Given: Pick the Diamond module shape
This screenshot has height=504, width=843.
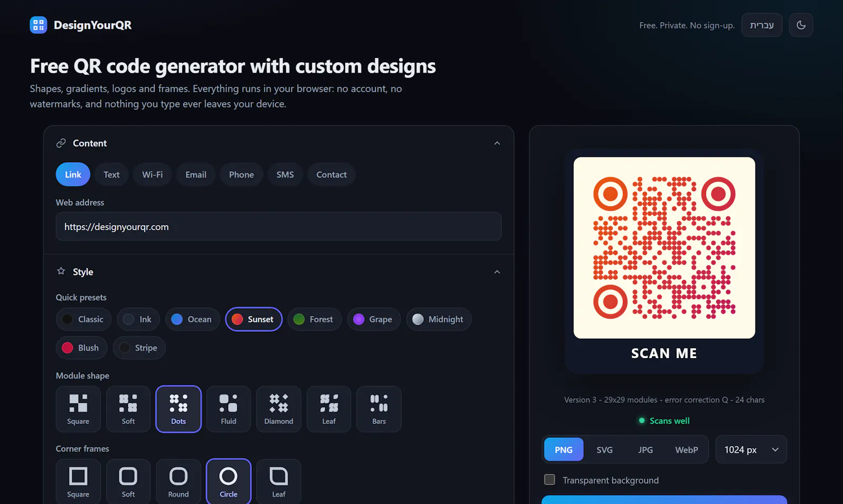Looking at the screenshot, I should click(x=279, y=409).
